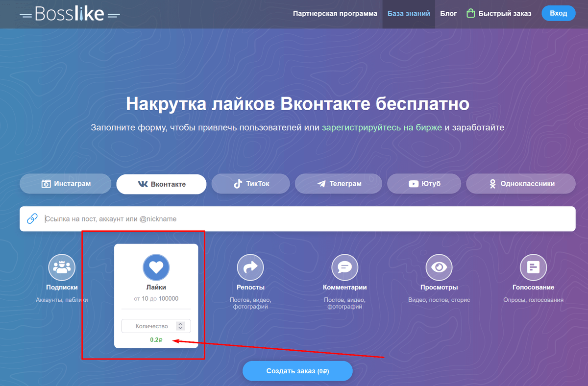Open the База знаний menu item
588x386 pixels.
tap(409, 13)
